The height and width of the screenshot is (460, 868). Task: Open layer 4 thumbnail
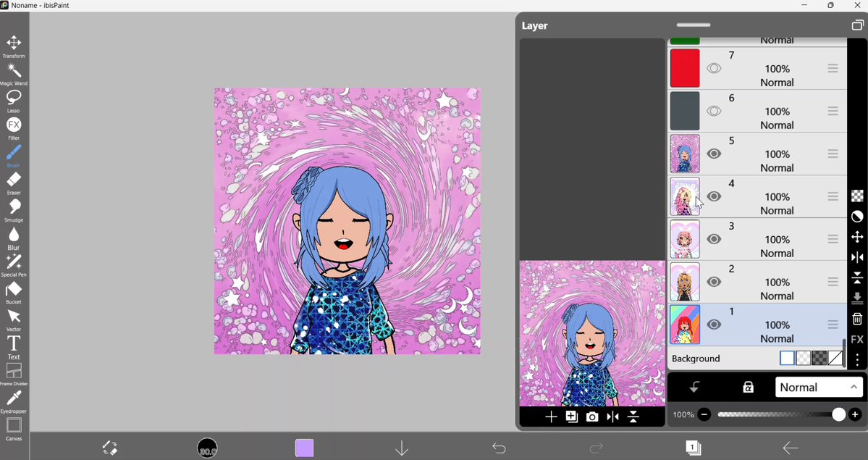(x=685, y=197)
